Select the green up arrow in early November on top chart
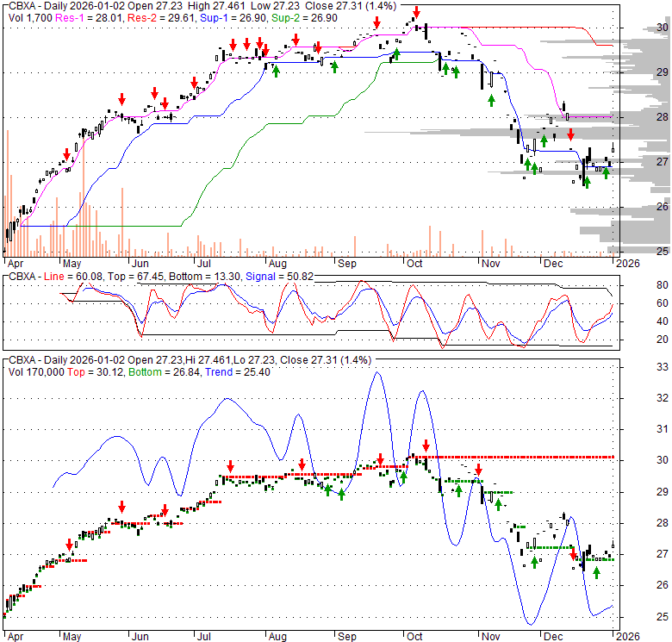 pos(491,100)
